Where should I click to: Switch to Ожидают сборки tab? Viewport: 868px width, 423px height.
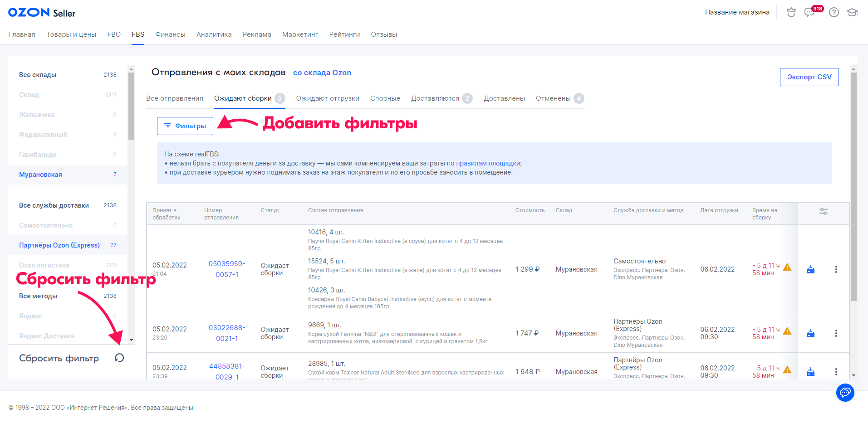pyautogui.click(x=250, y=98)
